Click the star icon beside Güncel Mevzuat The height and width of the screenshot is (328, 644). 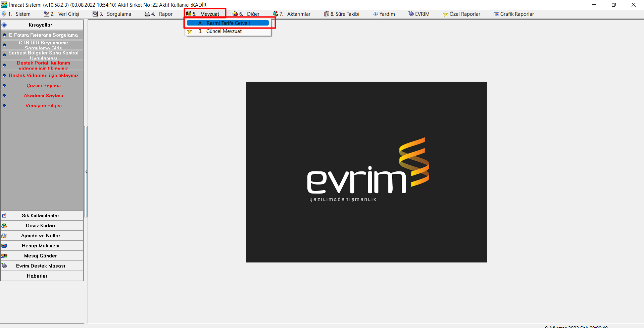(x=190, y=31)
